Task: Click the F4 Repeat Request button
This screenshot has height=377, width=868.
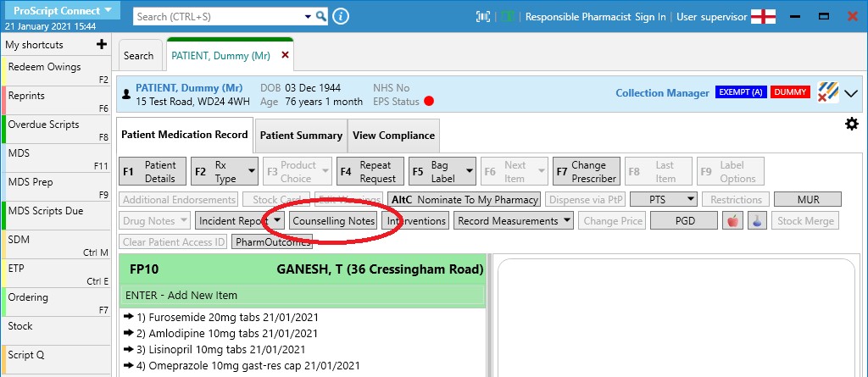Action: (x=370, y=172)
